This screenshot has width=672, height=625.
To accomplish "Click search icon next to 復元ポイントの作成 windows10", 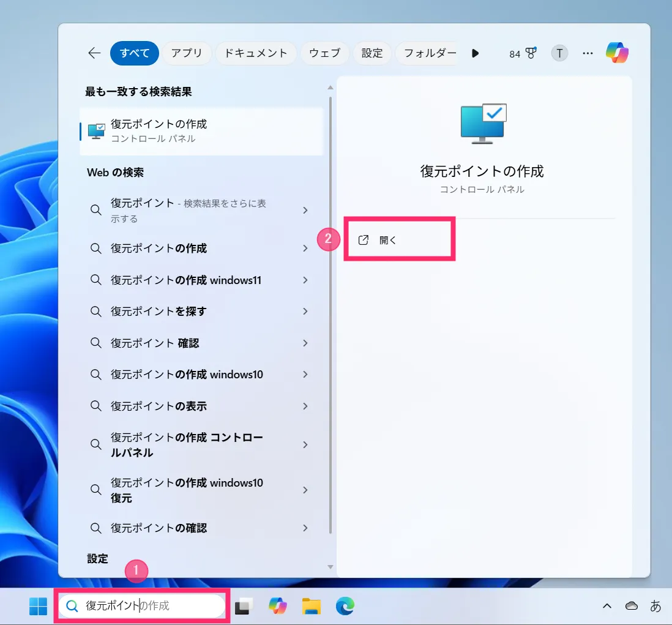I will (x=96, y=374).
